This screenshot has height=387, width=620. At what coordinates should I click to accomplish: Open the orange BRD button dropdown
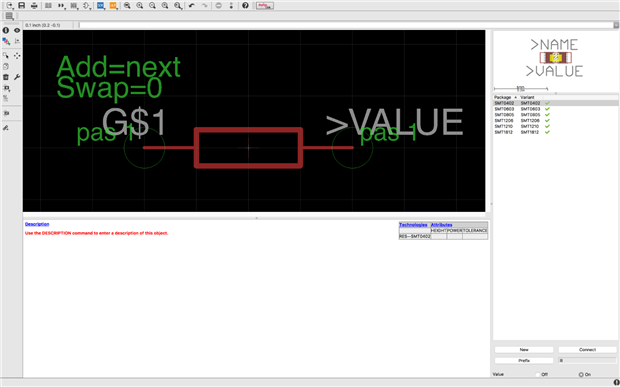(x=113, y=6)
